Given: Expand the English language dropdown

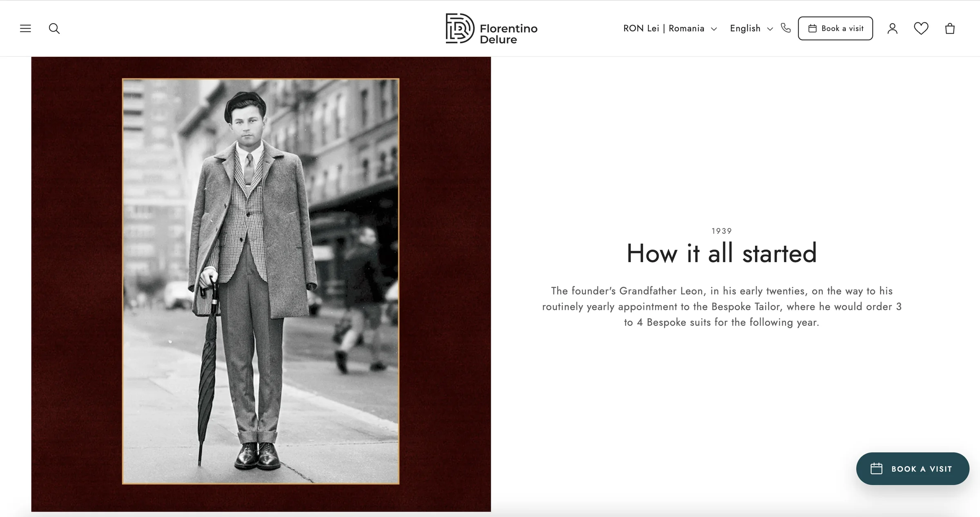Looking at the screenshot, I should [x=751, y=29].
